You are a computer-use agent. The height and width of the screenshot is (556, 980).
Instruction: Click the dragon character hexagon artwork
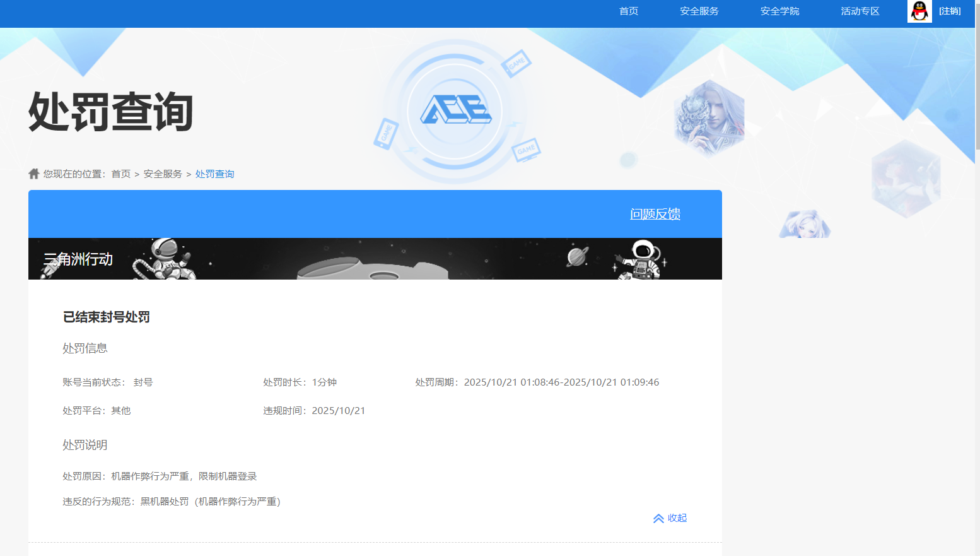pyautogui.click(x=708, y=117)
